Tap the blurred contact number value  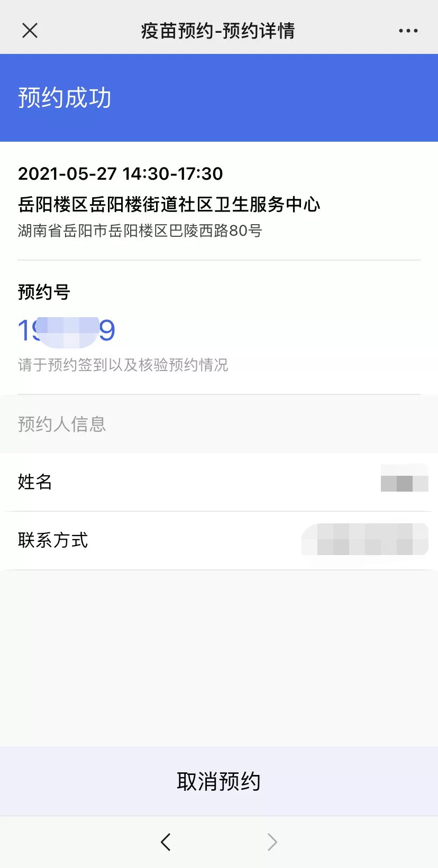(365, 540)
